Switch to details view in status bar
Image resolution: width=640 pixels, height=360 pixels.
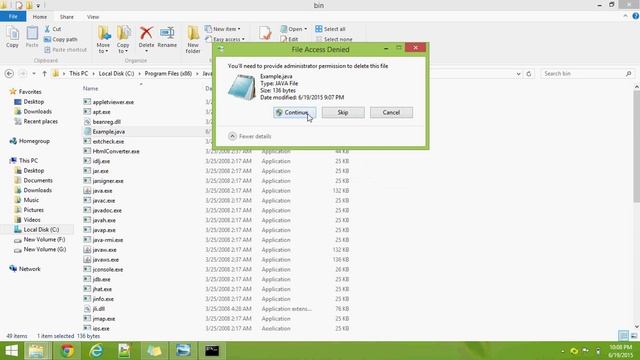(x=623, y=336)
